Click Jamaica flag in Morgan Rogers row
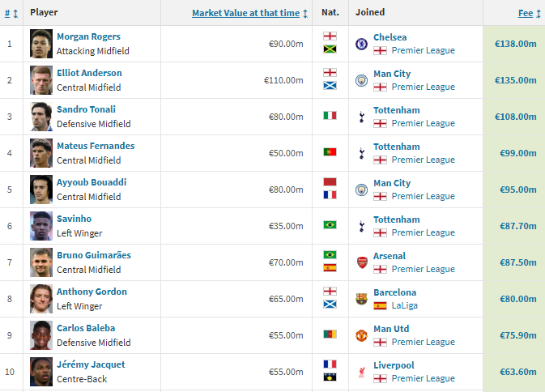The height and width of the screenshot is (392, 545). (330, 49)
